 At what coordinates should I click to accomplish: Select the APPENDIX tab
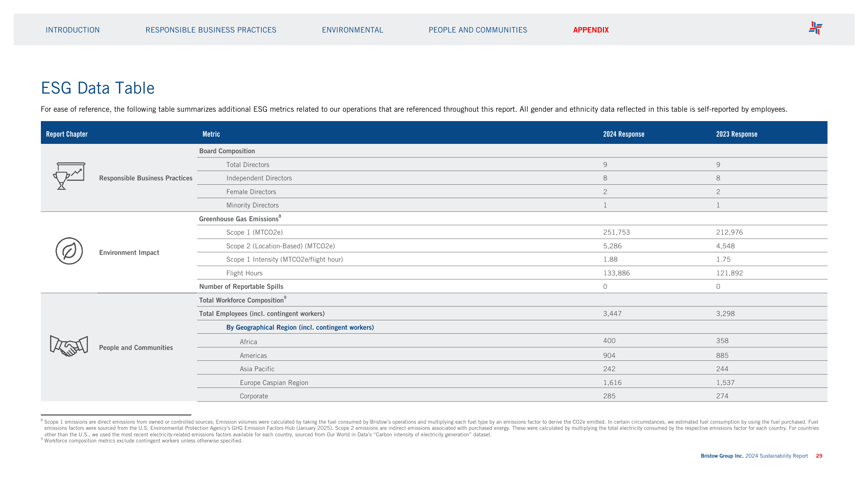(x=591, y=30)
